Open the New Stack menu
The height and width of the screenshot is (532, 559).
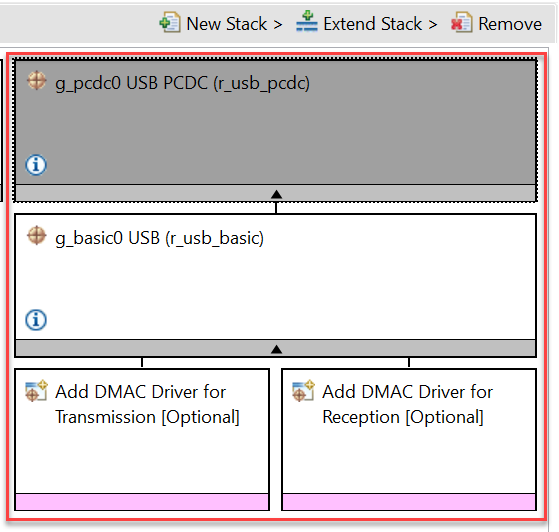click(x=220, y=24)
